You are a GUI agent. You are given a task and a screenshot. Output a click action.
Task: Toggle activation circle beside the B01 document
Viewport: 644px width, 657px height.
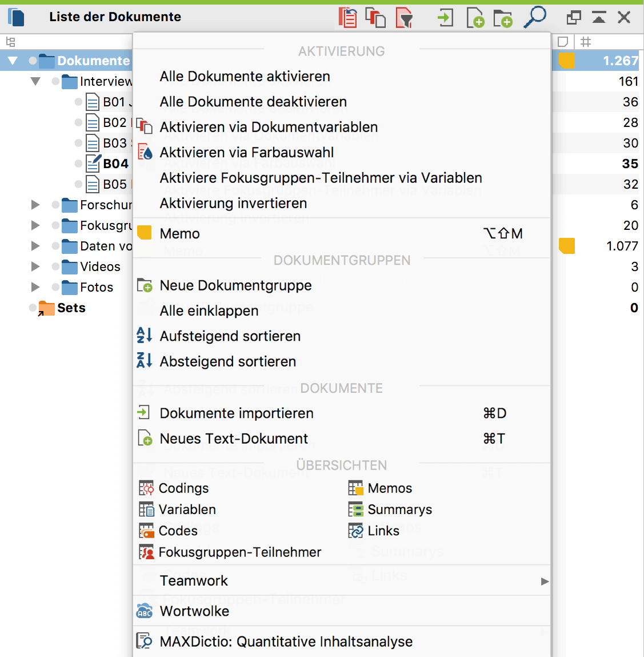[78, 102]
